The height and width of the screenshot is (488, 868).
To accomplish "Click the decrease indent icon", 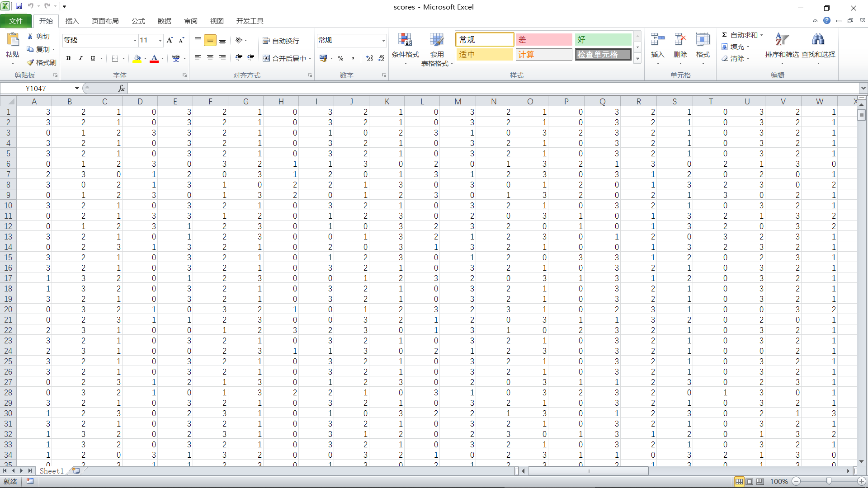I will click(239, 58).
